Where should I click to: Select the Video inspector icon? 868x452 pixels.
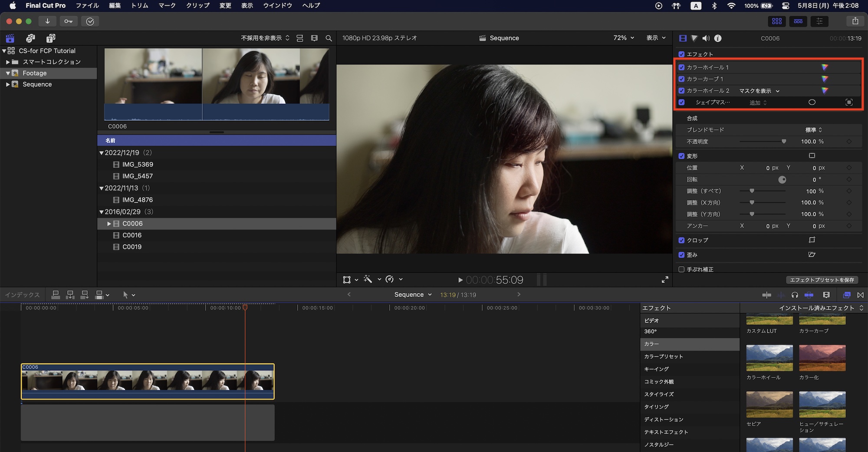pyautogui.click(x=683, y=38)
